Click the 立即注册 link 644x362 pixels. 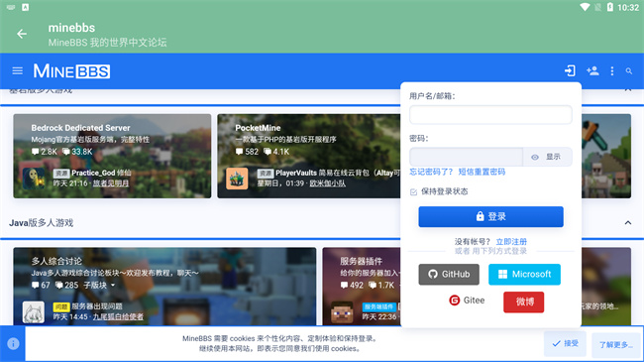pyautogui.click(x=511, y=241)
